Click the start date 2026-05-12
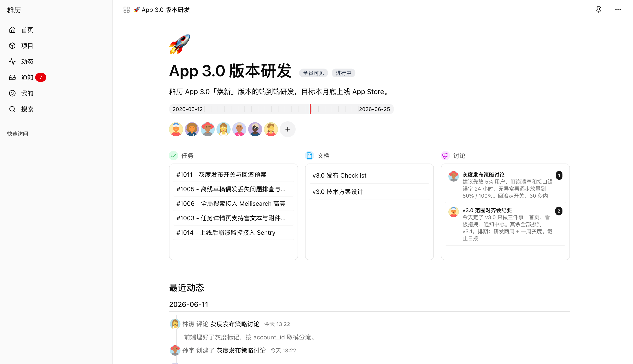The width and height of the screenshot is (633, 364). click(187, 109)
